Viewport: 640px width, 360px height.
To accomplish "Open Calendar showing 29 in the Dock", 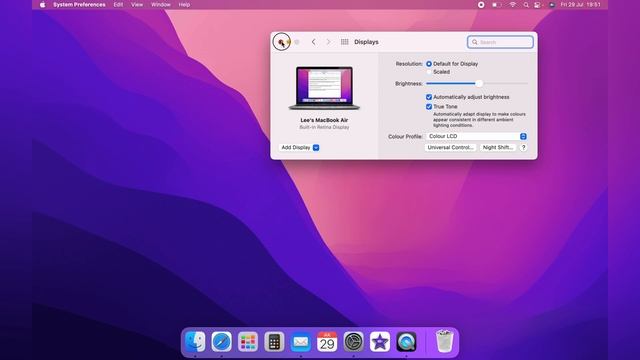I will pos(327,342).
